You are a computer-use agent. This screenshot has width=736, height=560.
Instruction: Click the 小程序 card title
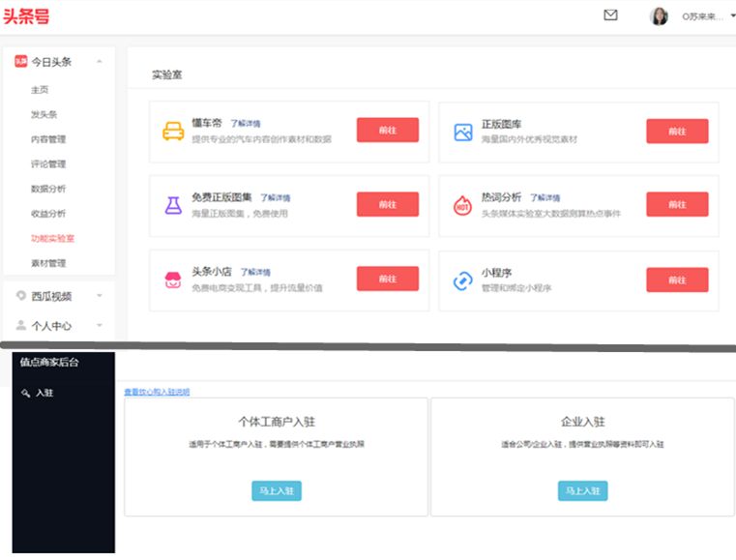496,273
